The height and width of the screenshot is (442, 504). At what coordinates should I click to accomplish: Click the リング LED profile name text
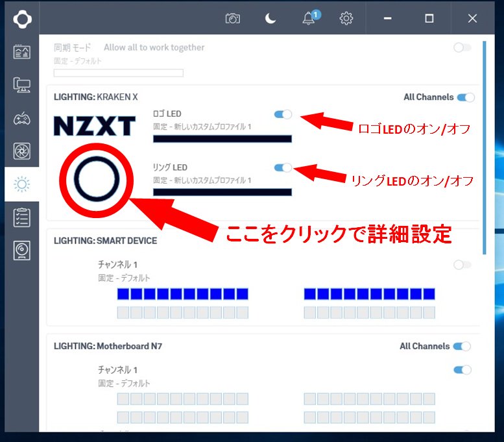tap(202, 180)
